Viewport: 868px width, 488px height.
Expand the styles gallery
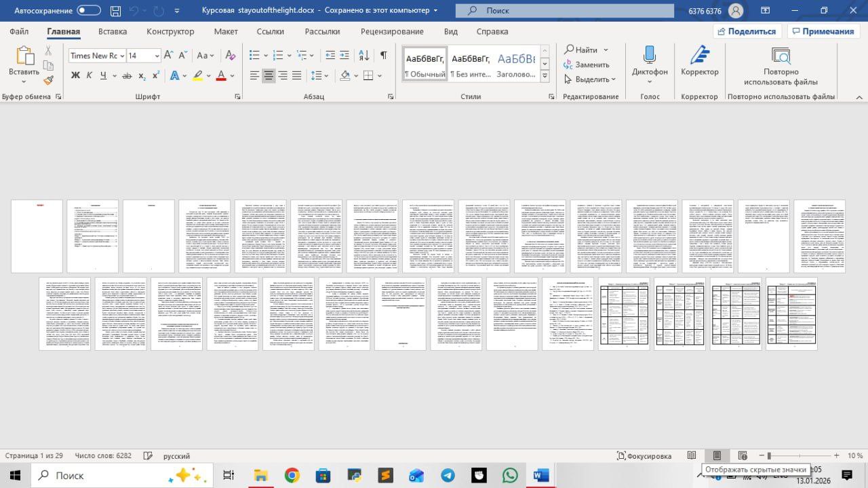tap(544, 76)
